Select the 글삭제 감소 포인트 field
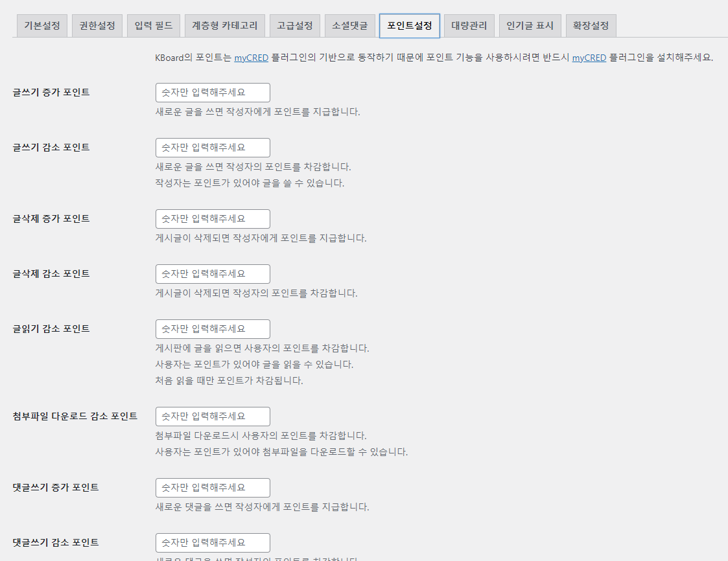 pos(213,274)
